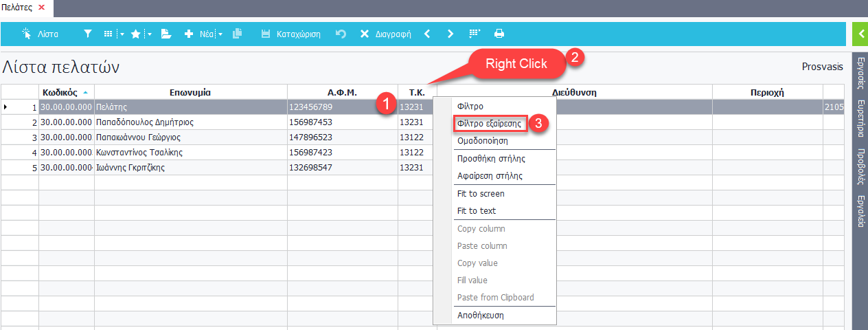Image resolution: width=868 pixels, height=330 pixels.
Task: Print the customer list using printer icon
Action: 499,34
